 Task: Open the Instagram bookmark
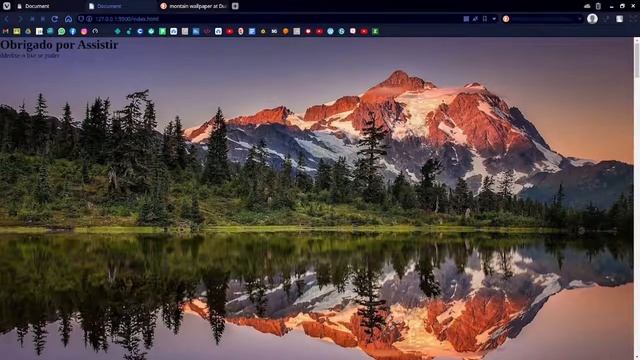pos(84,31)
